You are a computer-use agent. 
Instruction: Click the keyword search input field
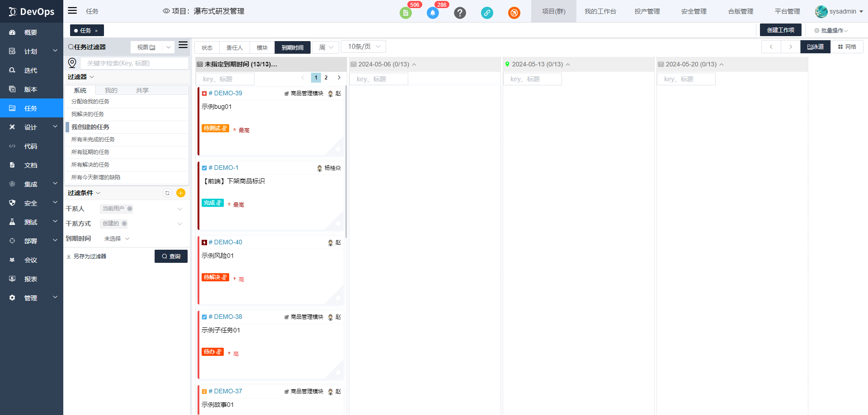point(134,63)
